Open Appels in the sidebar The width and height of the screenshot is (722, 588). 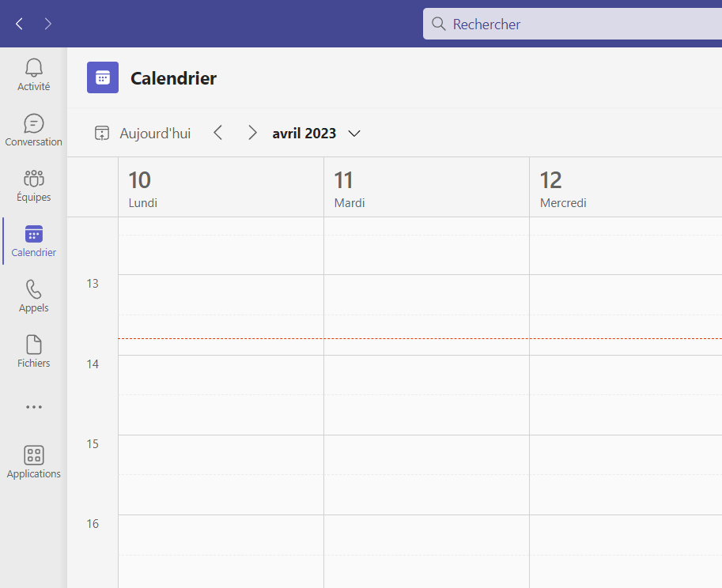point(34,296)
